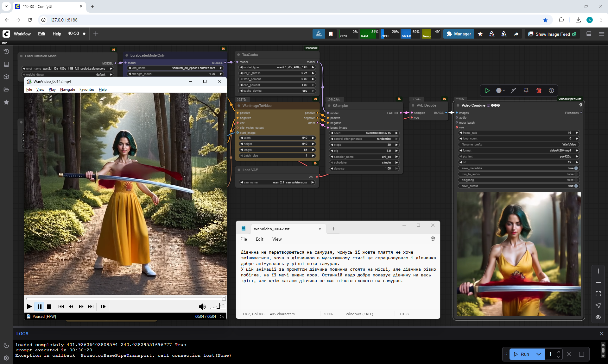Open the video/h264-mp4 format selector
This screenshot has height=364, width=608.
pyautogui.click(x=519, y=151)
